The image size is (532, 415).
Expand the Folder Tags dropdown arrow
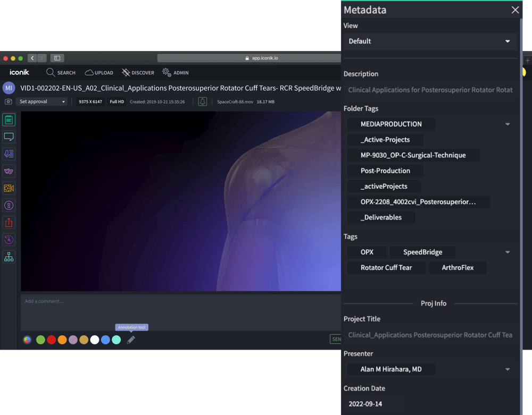507,124
